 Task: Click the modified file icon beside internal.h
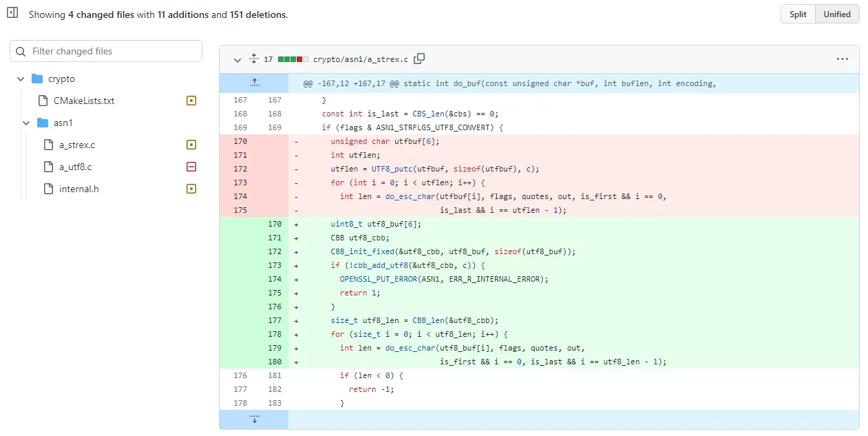[191, 188]
